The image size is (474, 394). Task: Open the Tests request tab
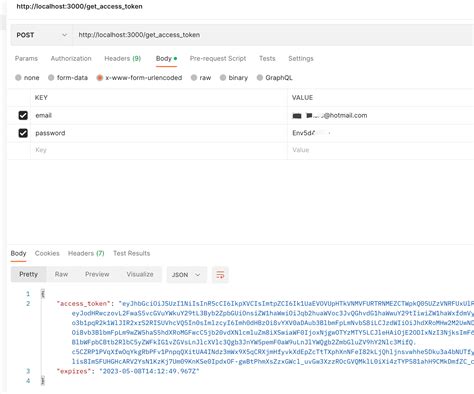pos(267,58)
